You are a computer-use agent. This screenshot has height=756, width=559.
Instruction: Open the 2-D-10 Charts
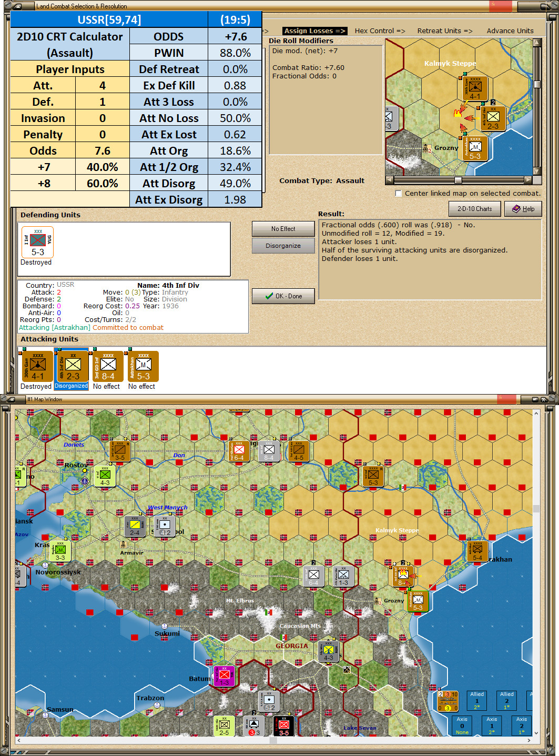[474, 209]
